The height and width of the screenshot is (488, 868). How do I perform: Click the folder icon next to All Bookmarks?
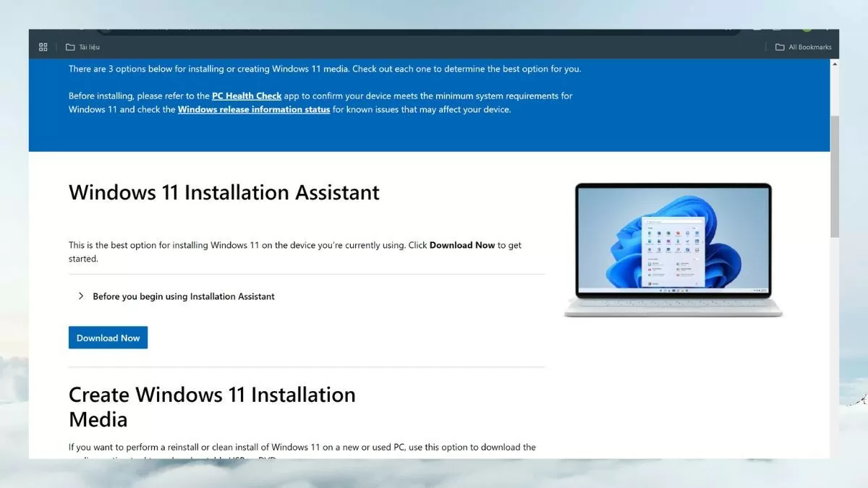point(779,46)
